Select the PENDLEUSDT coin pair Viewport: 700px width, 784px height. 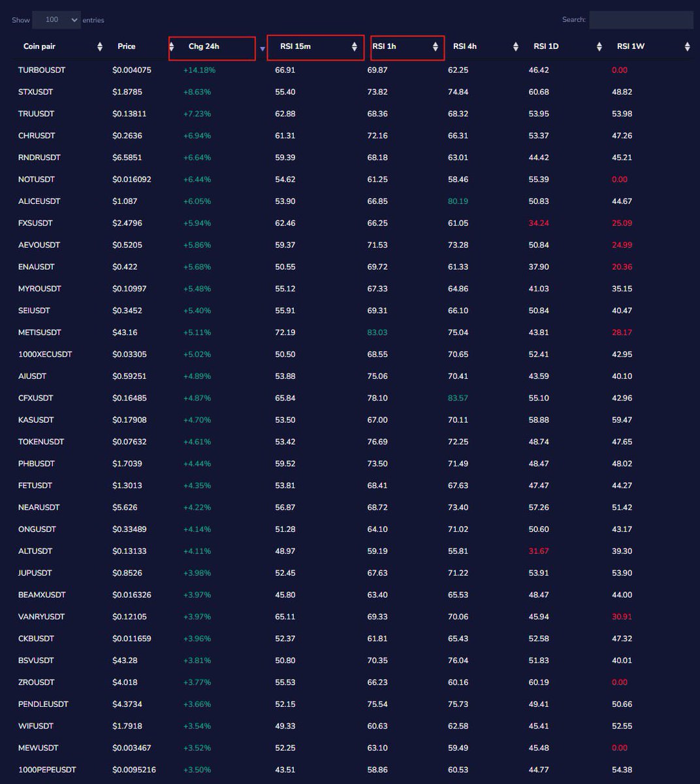43,704
